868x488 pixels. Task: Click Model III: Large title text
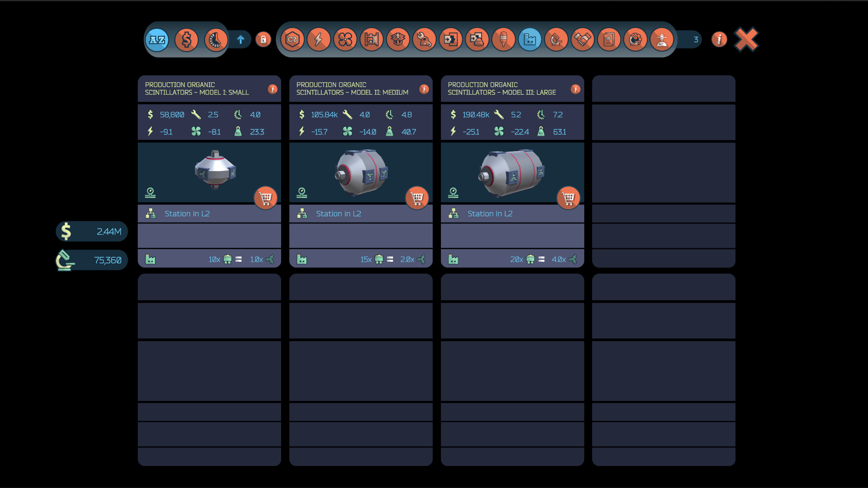click(502, 89)
